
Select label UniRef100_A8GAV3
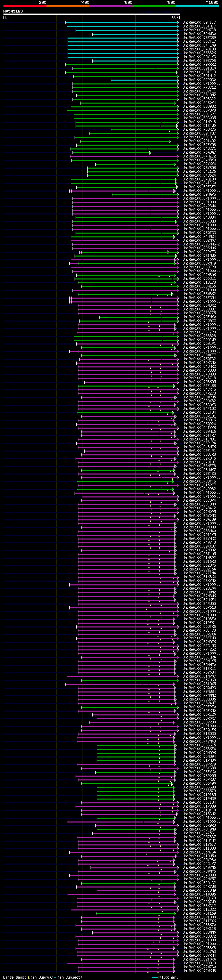(x=199, y=405)
